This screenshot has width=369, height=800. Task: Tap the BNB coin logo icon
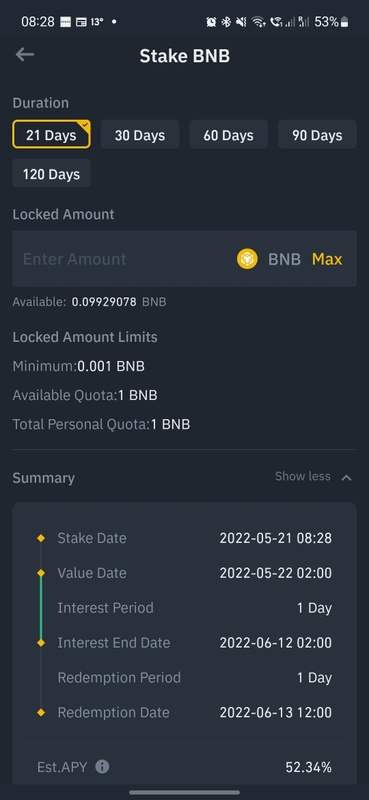[247, 259]
